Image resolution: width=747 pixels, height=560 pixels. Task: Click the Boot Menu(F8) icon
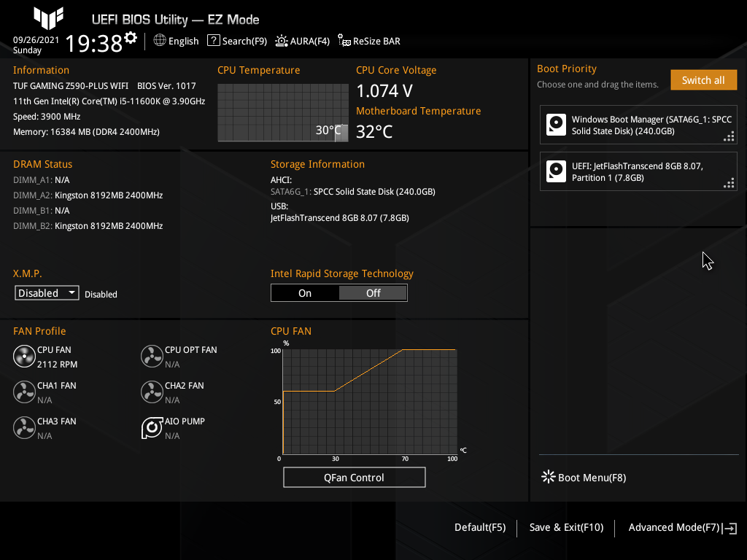(x=548, y=476)
